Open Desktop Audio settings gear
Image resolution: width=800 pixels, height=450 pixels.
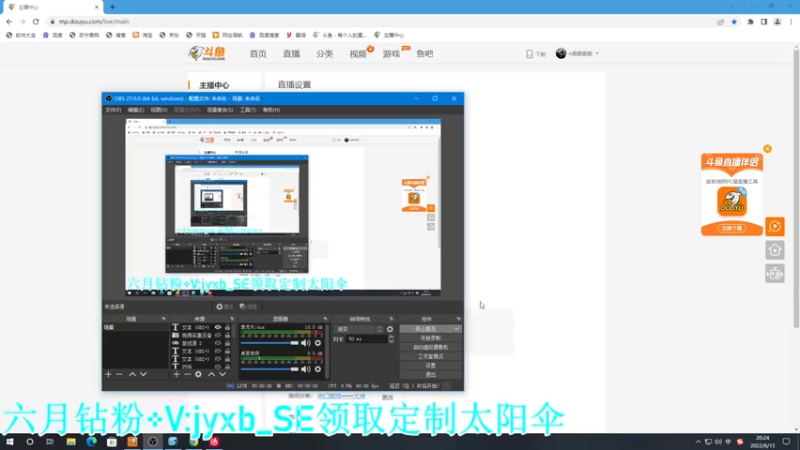pos(318,369)
